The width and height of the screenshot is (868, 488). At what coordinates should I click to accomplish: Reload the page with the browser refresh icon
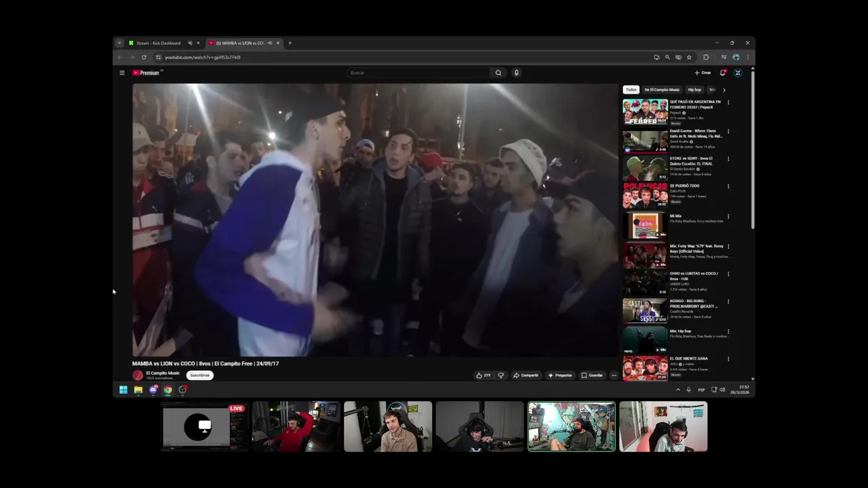click(144, 57)
